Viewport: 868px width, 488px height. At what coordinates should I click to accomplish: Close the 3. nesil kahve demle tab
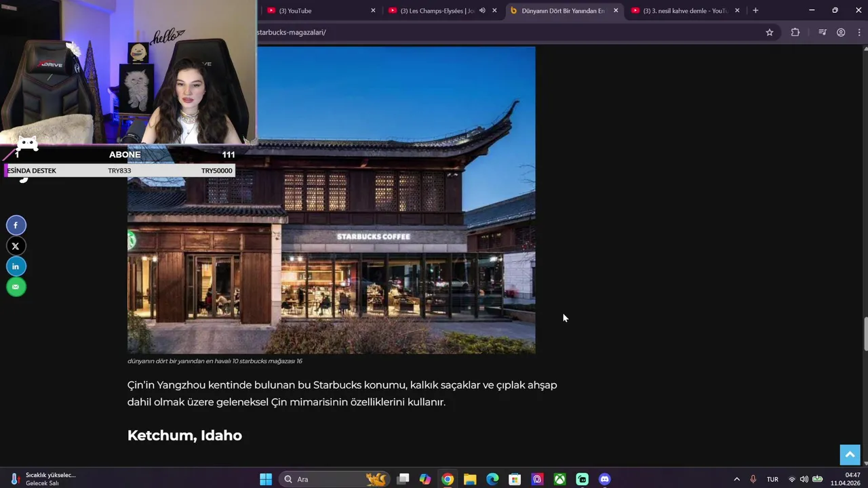[x=737, y=11]
